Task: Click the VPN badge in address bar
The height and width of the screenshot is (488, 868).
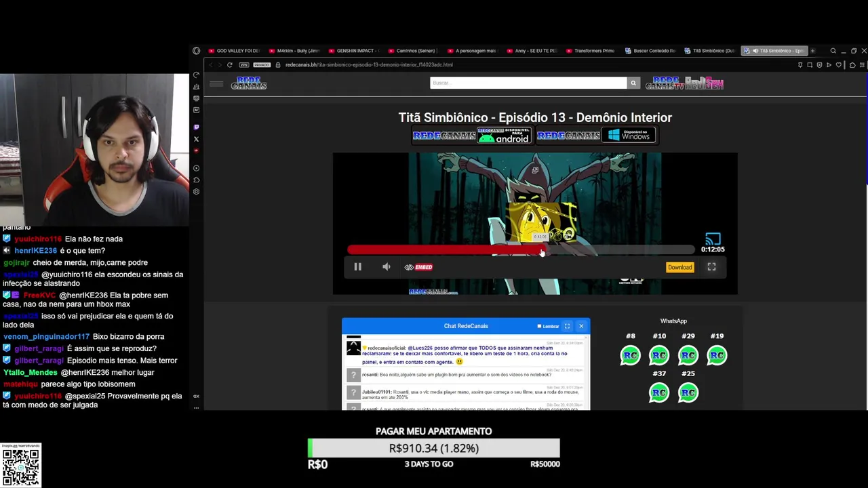Action: (x=243, y=65)
